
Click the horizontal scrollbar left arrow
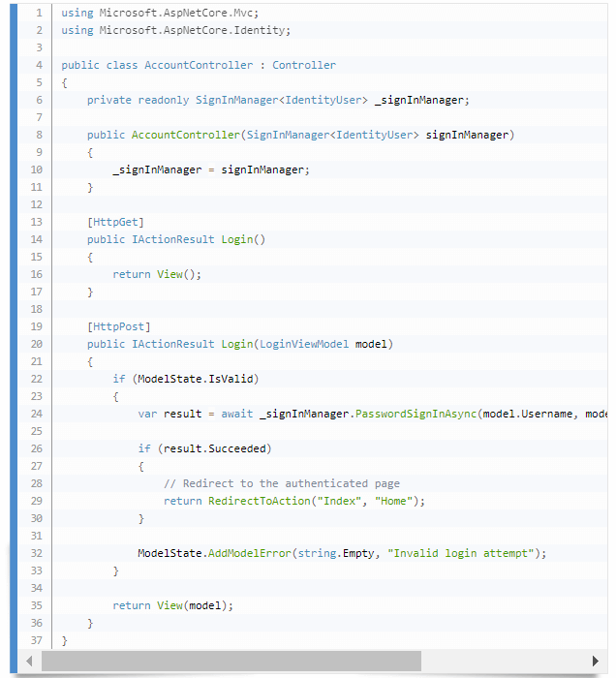tap(29, 661)
